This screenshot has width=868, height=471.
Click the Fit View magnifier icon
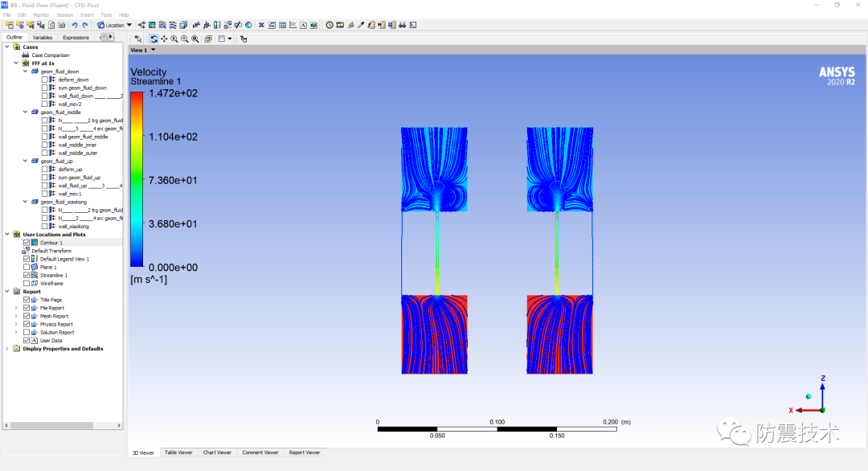pyautogui.click(x=195, y=38)
